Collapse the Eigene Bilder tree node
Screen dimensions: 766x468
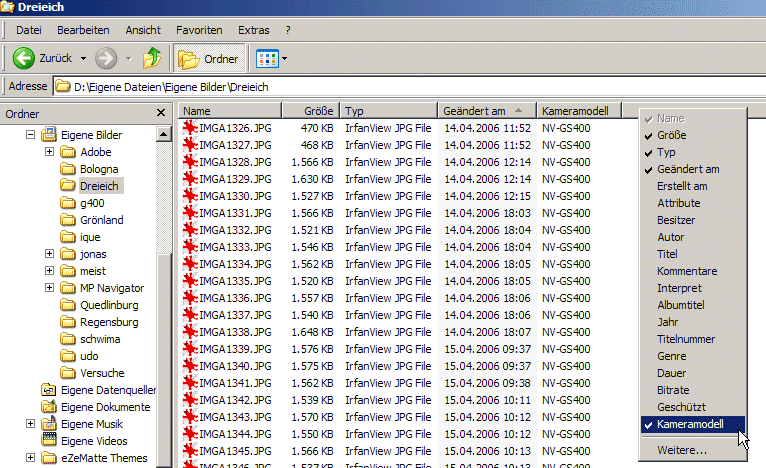pos(31,135)
